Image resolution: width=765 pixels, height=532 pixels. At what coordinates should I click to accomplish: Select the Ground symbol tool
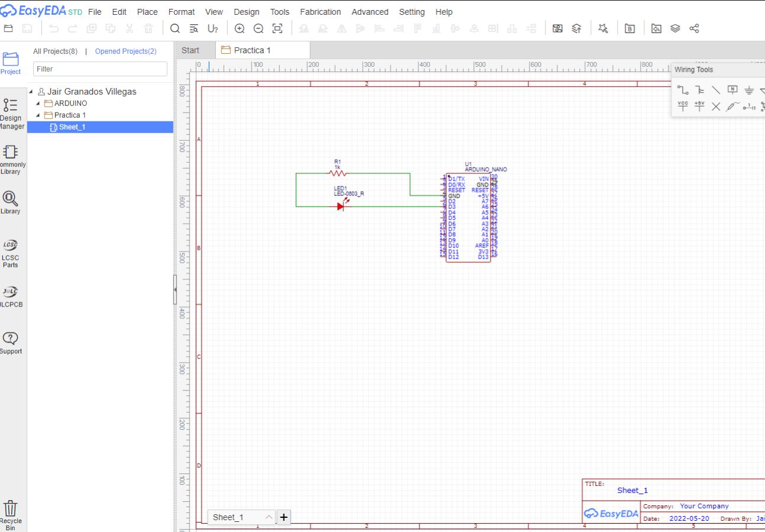click(749, 90)
